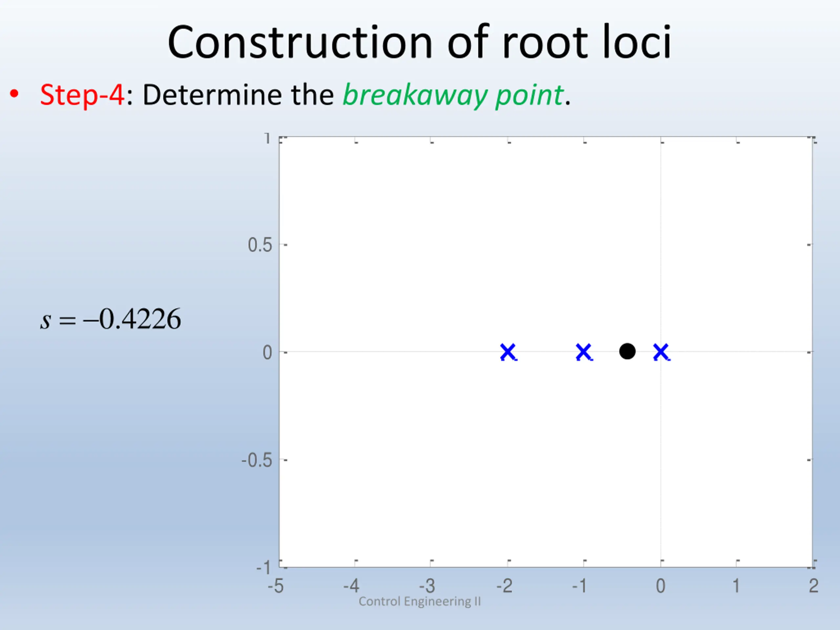Click the black breakaway point dot

tap(627, 351)
